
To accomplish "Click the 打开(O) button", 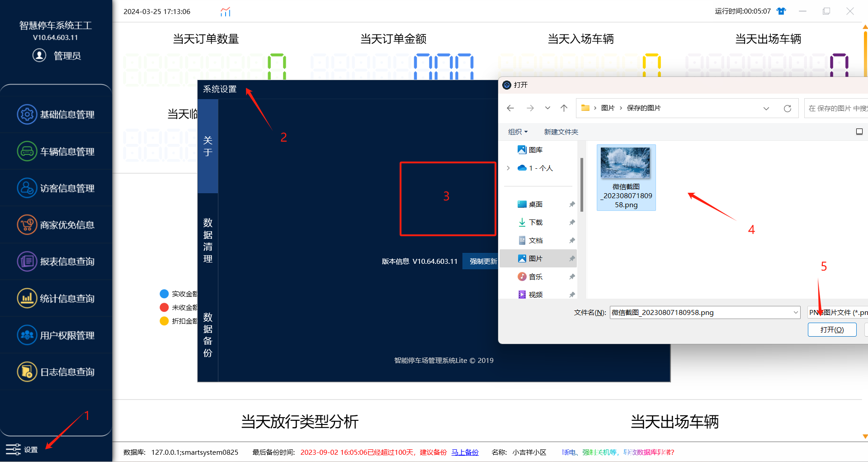I will click(832, 330).
